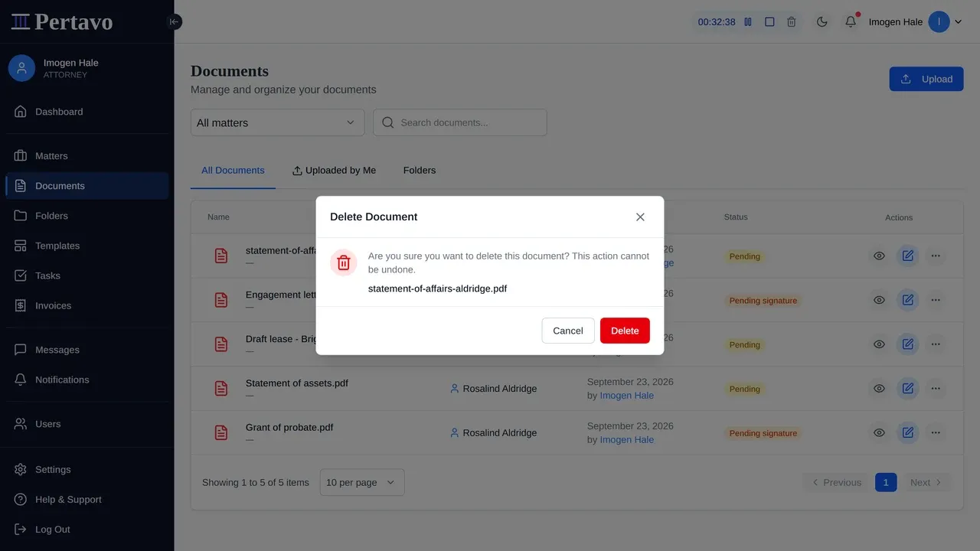Open Invoices in sidebar

coord(87,305)
